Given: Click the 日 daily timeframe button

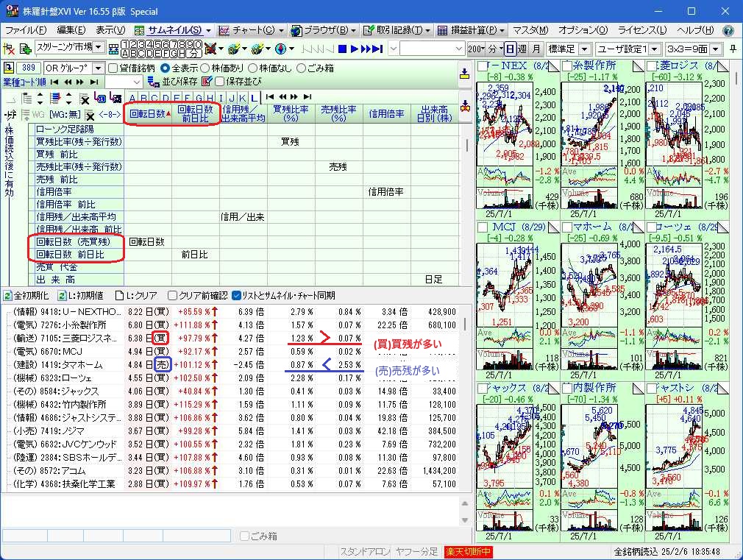Looking at the screenshot, I should pos(509,49).
